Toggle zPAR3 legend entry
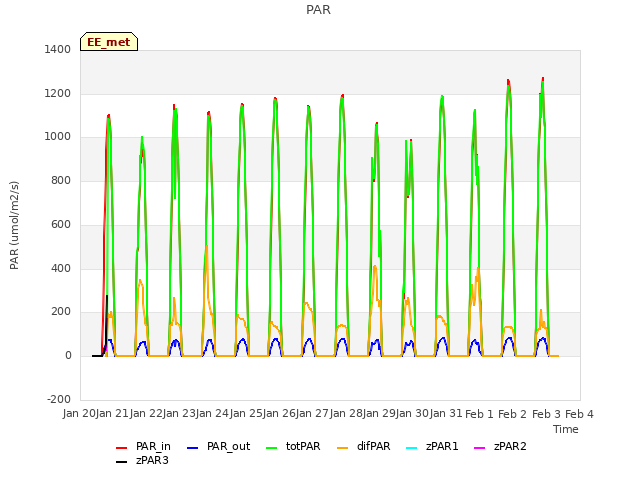The height and width of the screenshot is (480, 640). (x=142, y=461)
